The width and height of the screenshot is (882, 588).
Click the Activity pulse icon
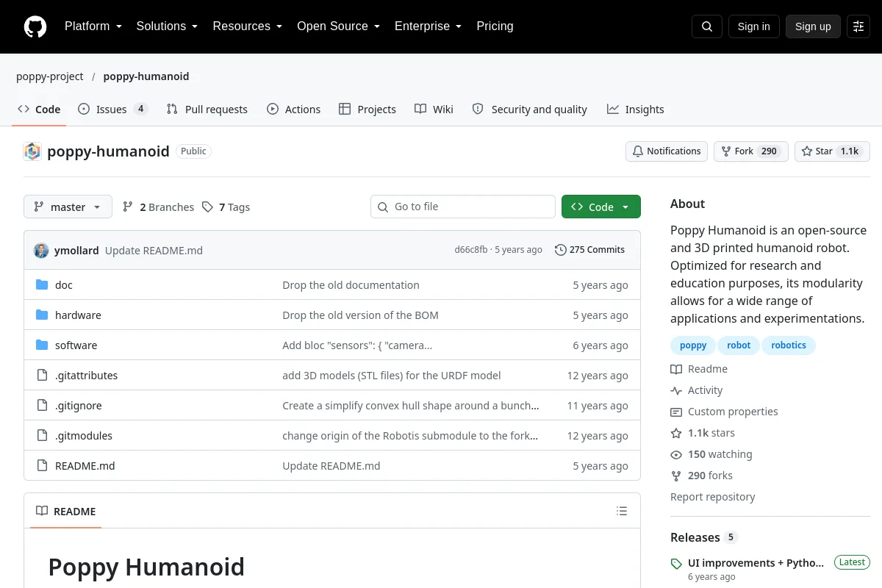[676, 390]
